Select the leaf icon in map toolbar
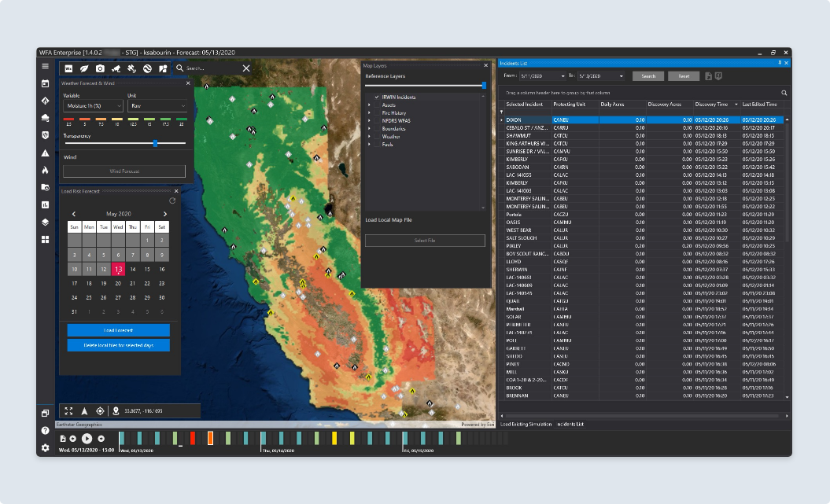830x504 pixels. tap(84, 68)
